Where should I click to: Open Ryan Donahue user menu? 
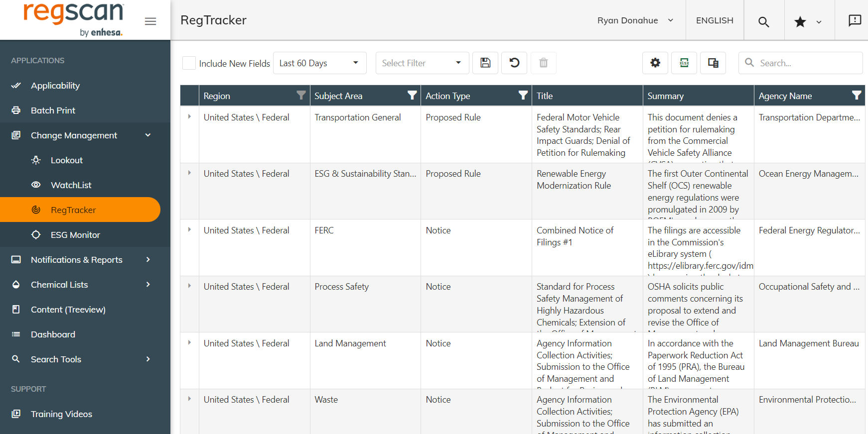point(635,20)
